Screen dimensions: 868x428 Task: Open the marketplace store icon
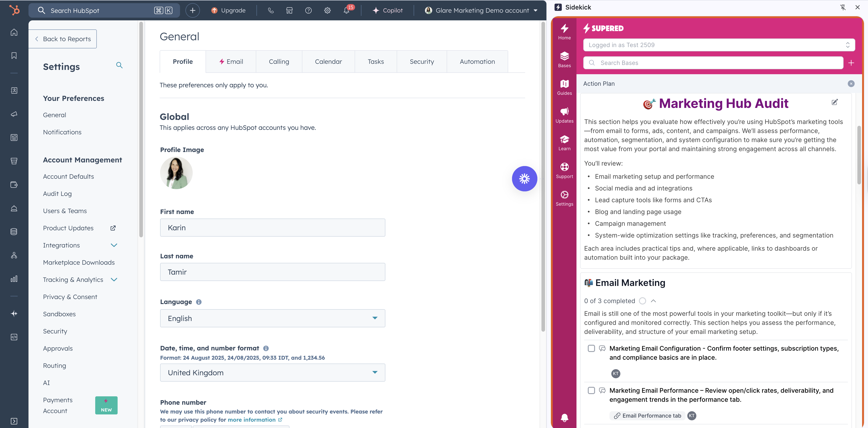289,10
